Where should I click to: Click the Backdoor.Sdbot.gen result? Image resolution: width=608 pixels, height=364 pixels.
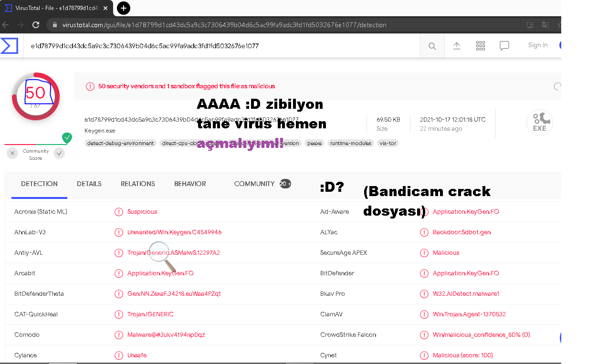pos(461,232)
